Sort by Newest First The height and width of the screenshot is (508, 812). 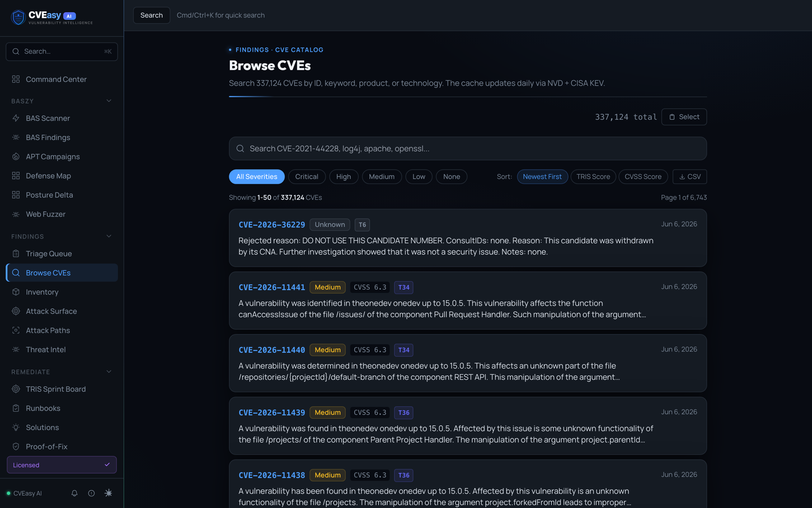coord(542,176)
